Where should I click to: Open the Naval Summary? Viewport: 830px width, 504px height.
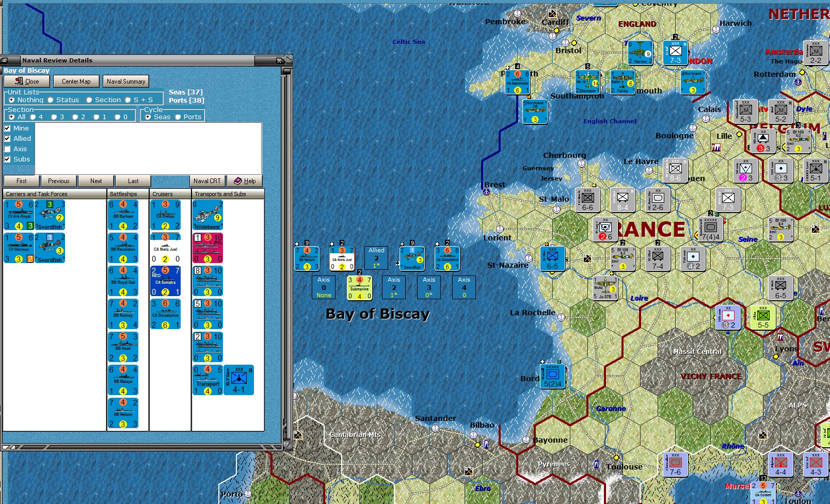pyautogui.click(x=126, y=82)
